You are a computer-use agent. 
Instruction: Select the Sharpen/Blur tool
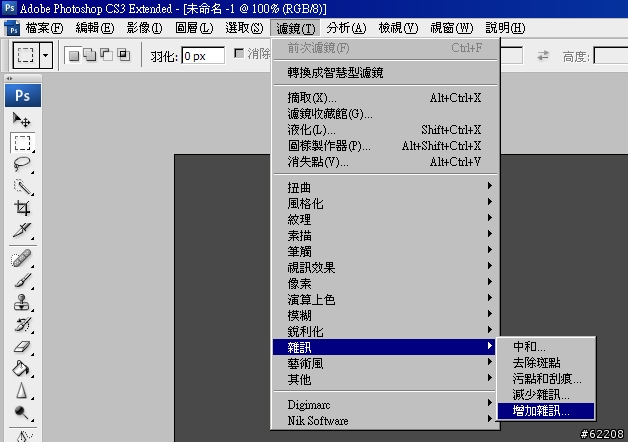point(22,390)
